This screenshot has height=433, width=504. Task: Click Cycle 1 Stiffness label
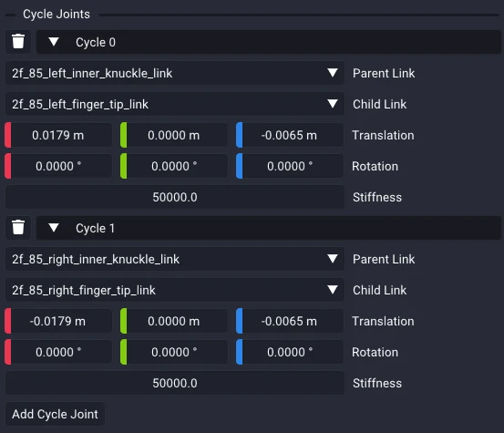coord(377,383)
